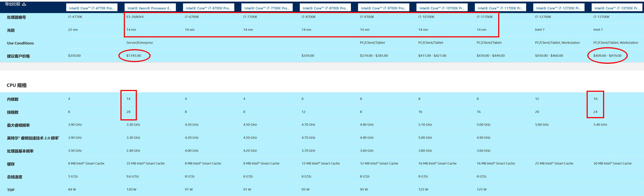Click the 5.40 GHz max turbo value
Image resolution: width=644 pixels, height=196 pixels.
pos(600,125)
